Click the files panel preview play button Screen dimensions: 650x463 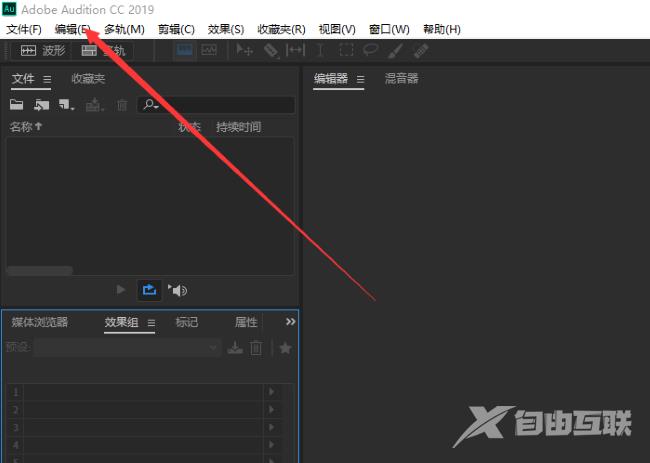point(121,290)
